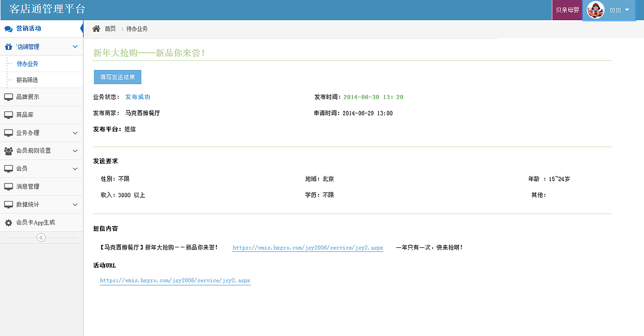
Task: Click the 填写发送结果 button
Action: point(118,77)
